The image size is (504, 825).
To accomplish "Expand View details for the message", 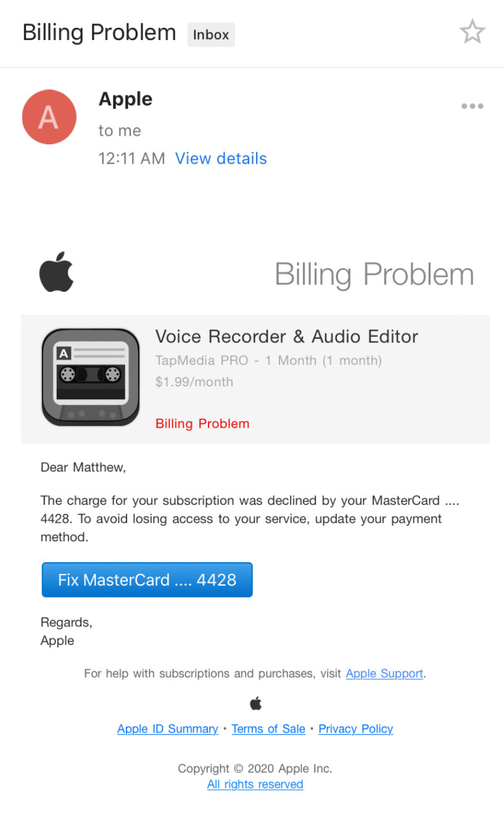I will 221,159.
